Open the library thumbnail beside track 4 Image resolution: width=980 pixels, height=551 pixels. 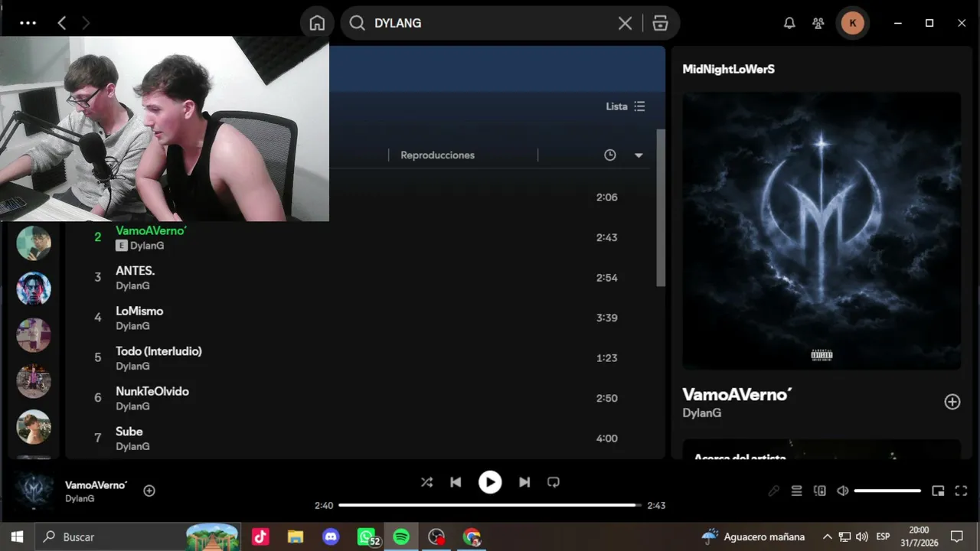pyautogui.click(x=34, y=335)
